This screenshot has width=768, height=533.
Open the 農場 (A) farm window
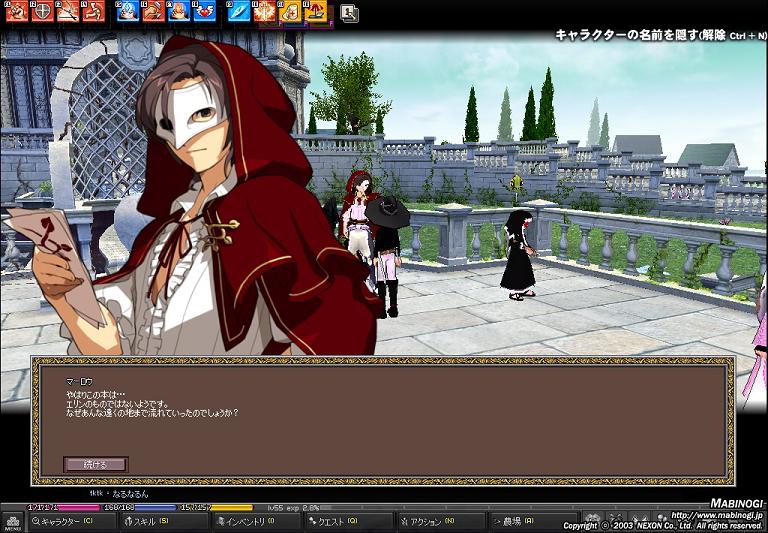click(x=533, y=522)
